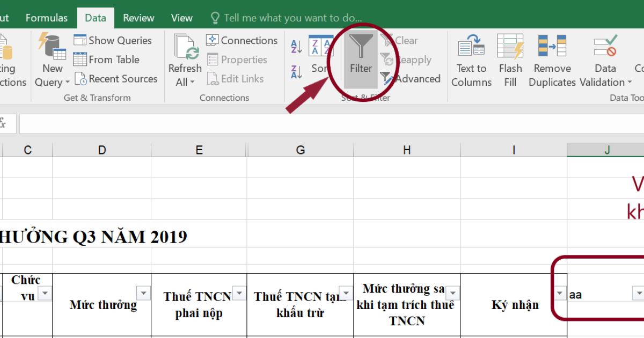Open the filter dropdown on Mức thưởng column
The width and height of the screenshot is (644, 338).
click(143, 292)
